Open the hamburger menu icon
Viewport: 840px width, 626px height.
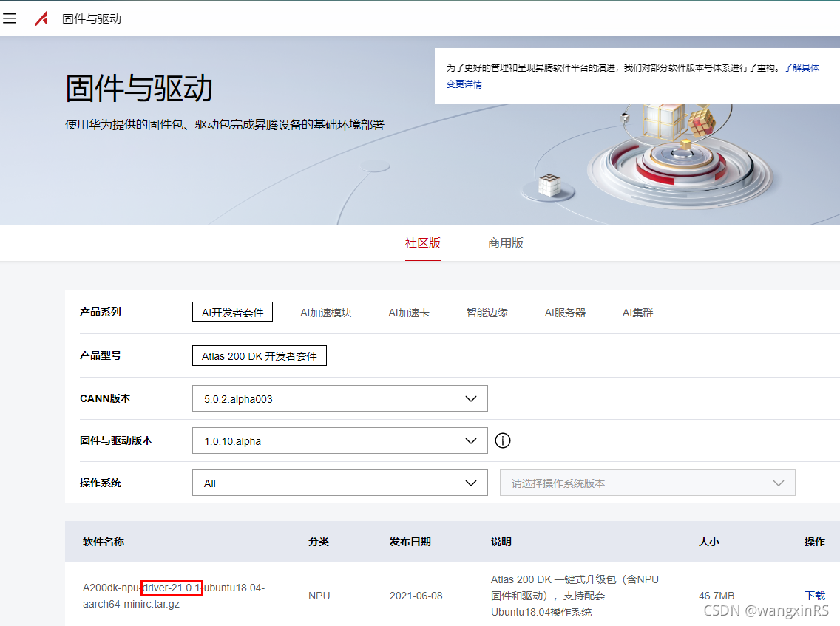click(10, 18)
